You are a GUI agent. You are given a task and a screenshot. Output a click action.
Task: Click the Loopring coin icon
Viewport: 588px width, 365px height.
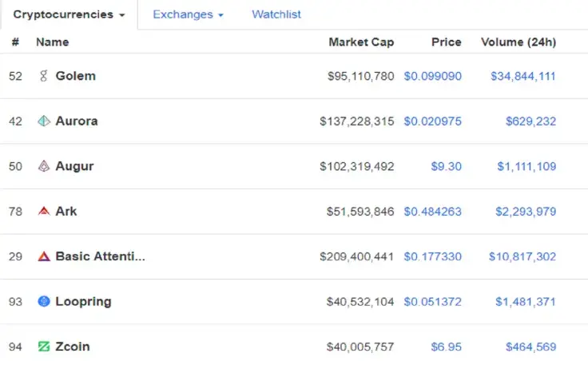[44, 302]
